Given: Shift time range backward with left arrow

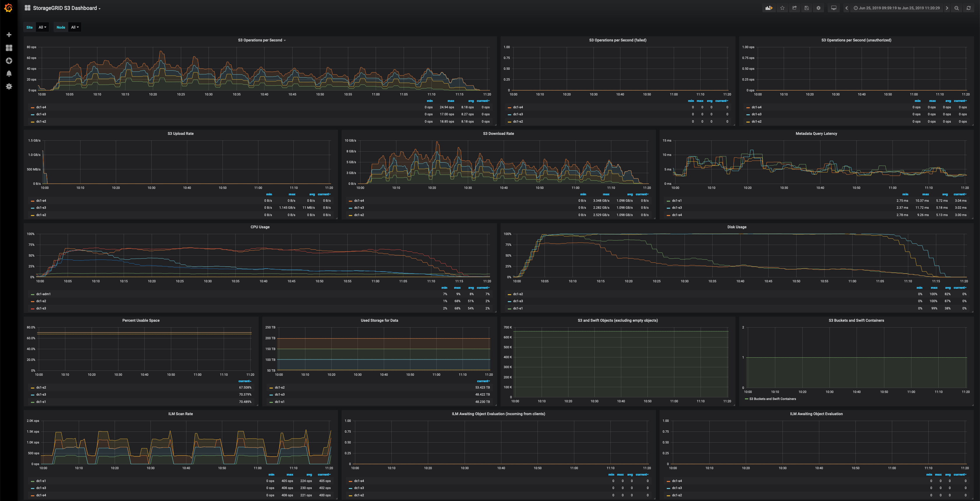Looking at the screenshot, I should point(846,8).
